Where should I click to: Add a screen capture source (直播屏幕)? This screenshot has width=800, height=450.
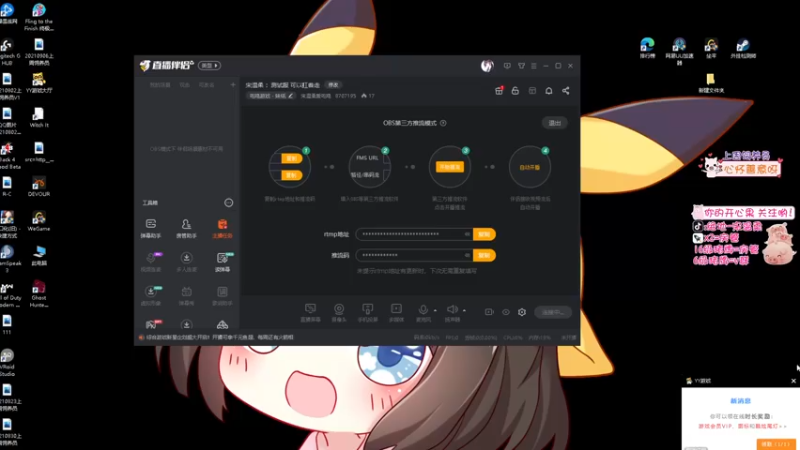(310, 312)
